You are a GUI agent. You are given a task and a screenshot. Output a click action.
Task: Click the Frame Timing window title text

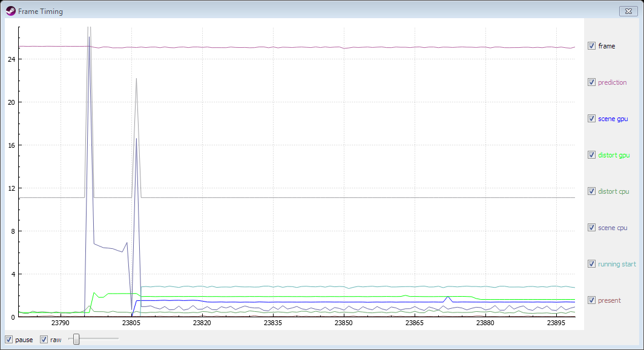[x=40, y=12]
